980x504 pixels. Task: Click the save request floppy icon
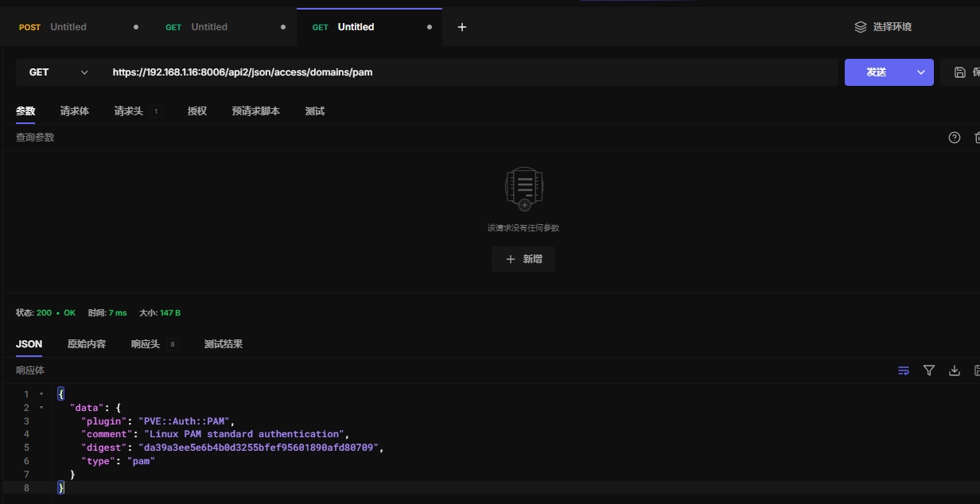pyautogui.click(x=960, y=72)
